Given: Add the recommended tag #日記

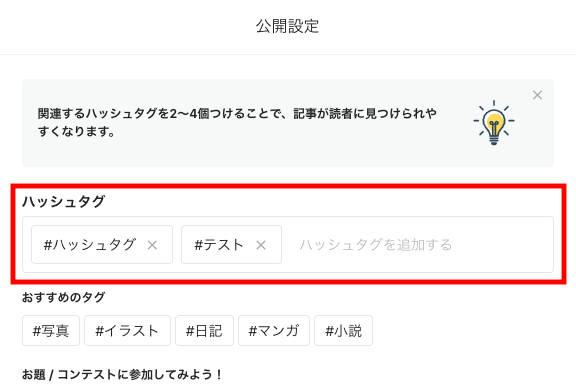Looking at the screenshot, I should coord(204,331).
